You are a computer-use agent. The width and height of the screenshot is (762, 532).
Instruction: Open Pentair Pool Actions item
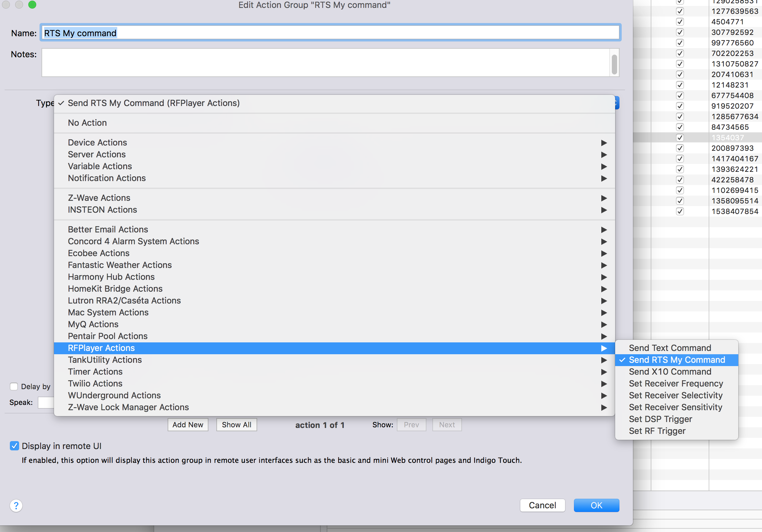[x=335, y=336]
